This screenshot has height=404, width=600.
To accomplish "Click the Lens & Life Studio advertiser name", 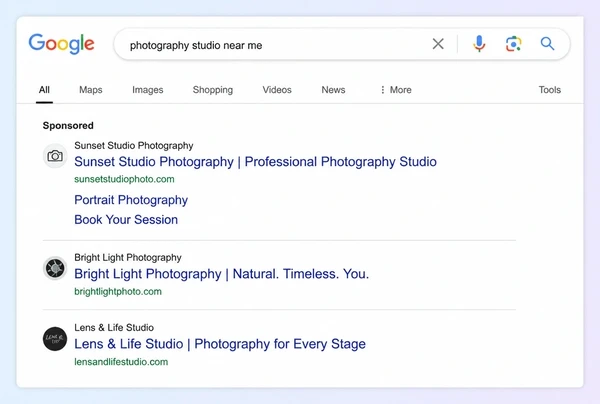I will [114, 327].
